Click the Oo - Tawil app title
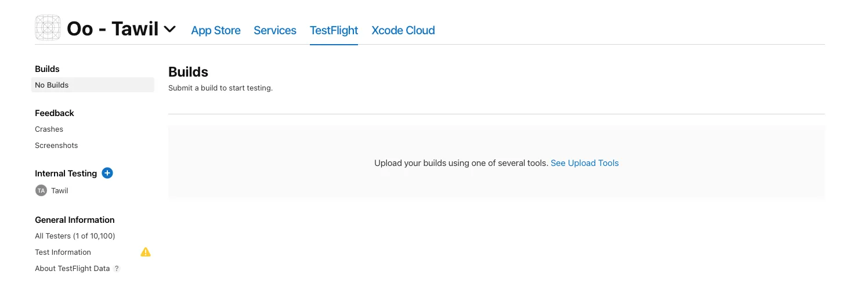 (x=113, y=28)
